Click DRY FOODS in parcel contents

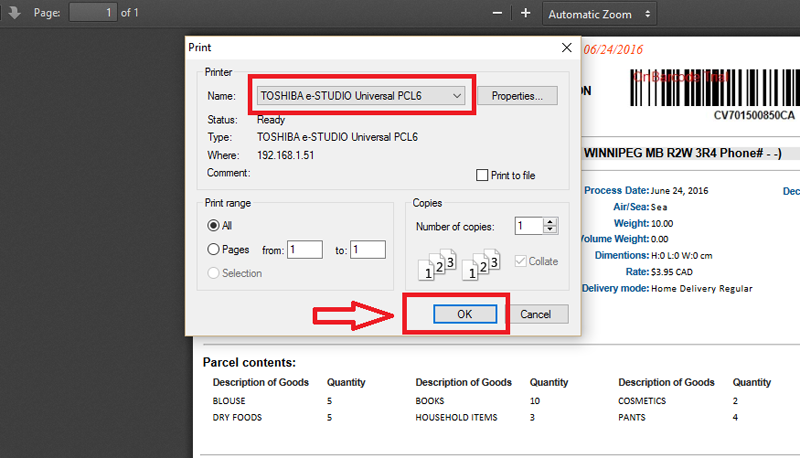237,417
